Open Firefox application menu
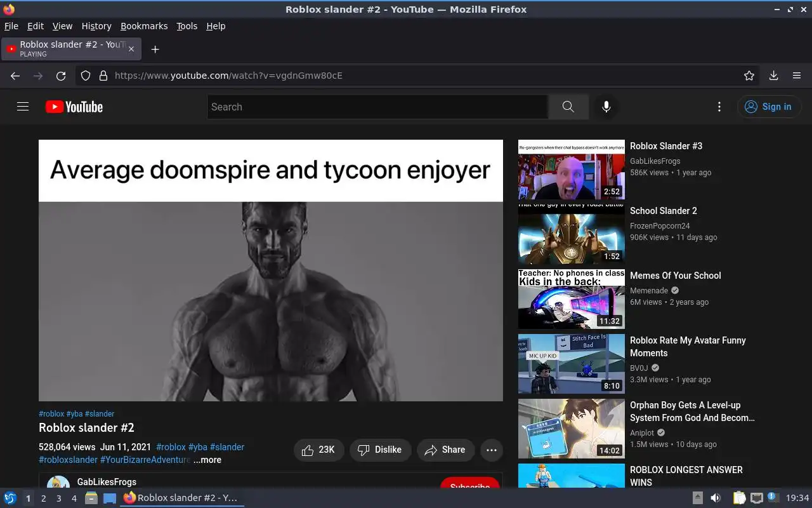 (x=797, y=76)
